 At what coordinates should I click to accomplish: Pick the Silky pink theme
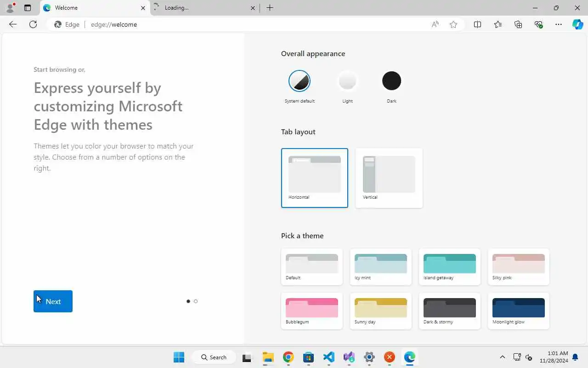click(519, 267)
